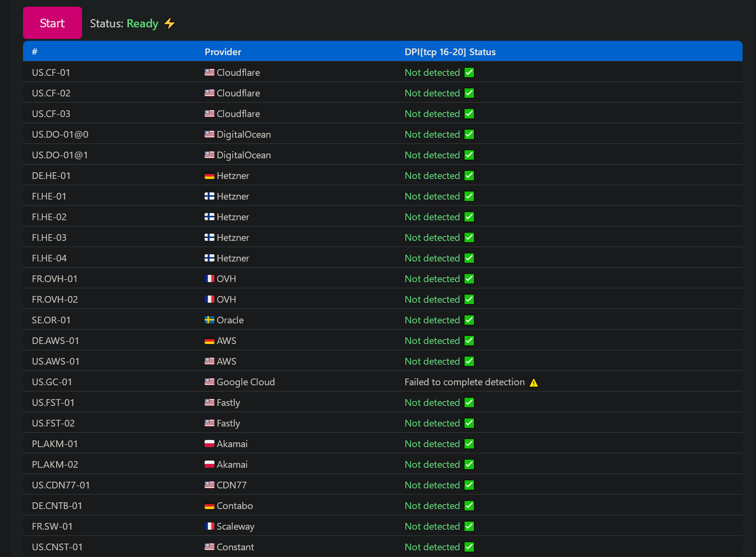Click 'OVH' in row FR.OVH-01
This screenshot has height=557, width=756.
[x=226, y=279]
